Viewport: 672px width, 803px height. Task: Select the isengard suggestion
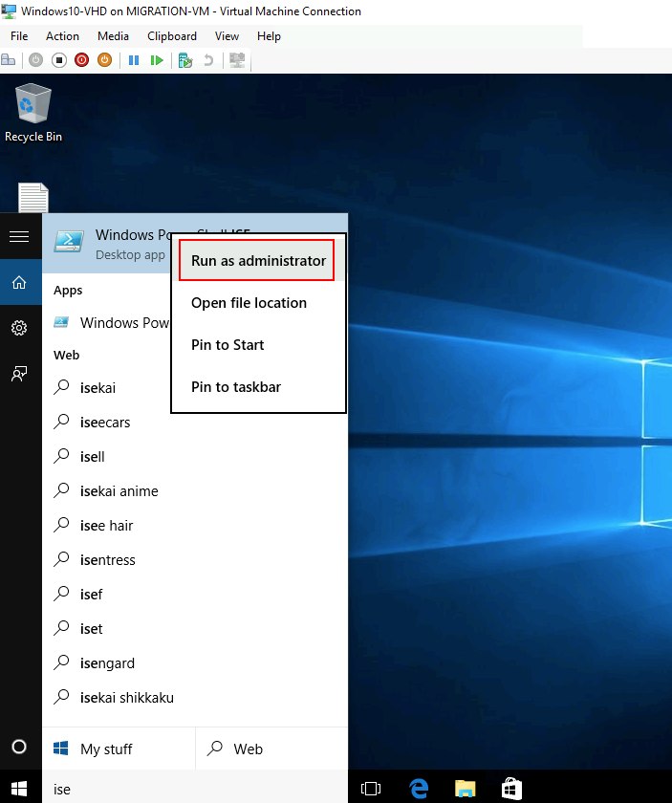click(x=195, y=663)
